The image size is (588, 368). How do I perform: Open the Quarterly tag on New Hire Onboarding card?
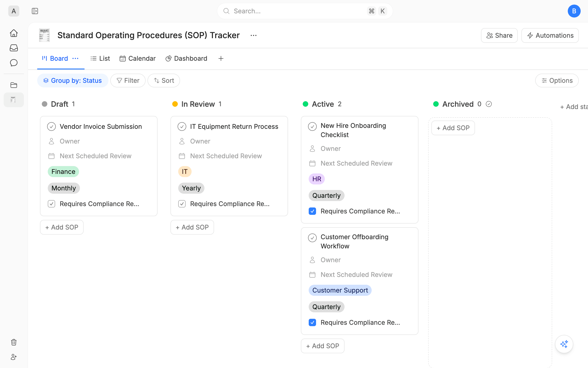click(326, 195)
